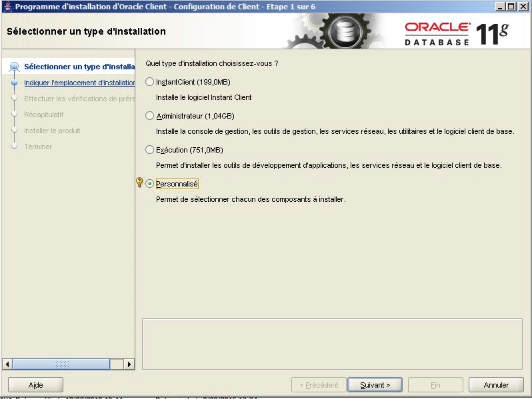Click the 'Installe le logiciel Instant Client' description
The image size is (532, 399).
(x=203, y=98)
